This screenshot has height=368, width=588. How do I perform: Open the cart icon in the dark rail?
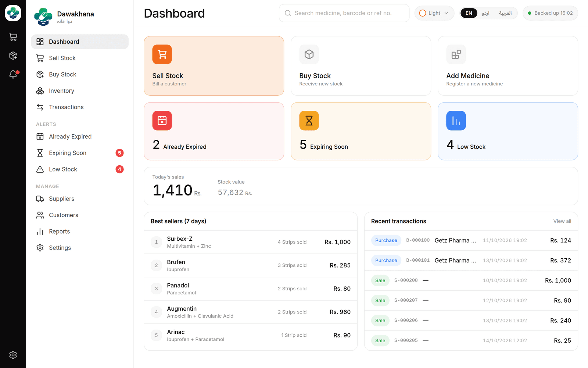coord(13,37)
